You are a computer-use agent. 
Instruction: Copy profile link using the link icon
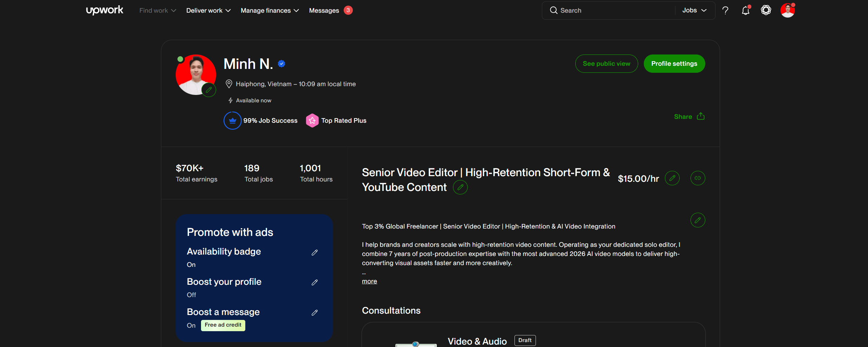tap(698, 178)
